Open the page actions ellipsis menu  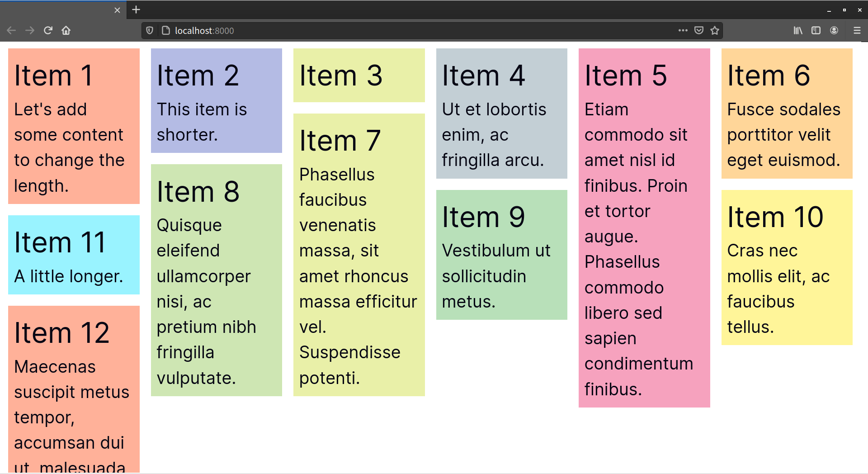(683, 30)
